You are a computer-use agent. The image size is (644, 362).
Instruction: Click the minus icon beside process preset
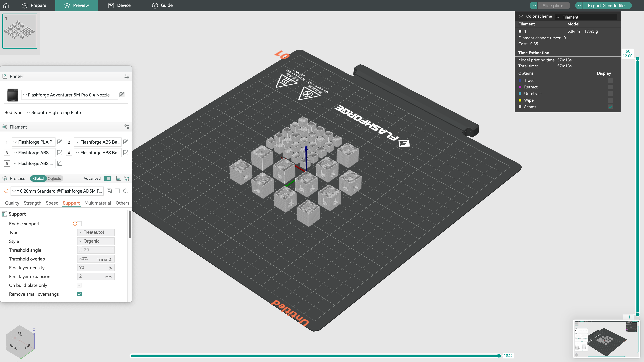117,191
